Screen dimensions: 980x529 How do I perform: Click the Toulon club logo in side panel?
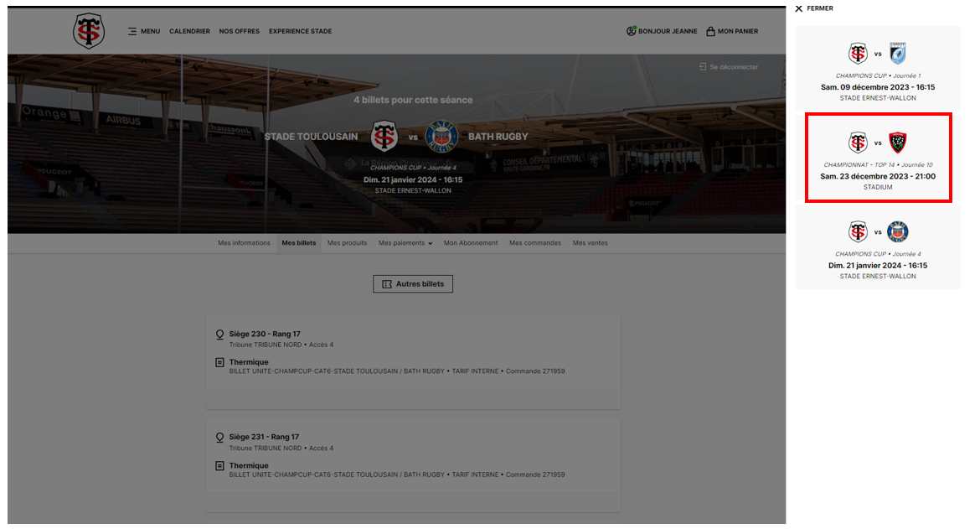point(898,143)
